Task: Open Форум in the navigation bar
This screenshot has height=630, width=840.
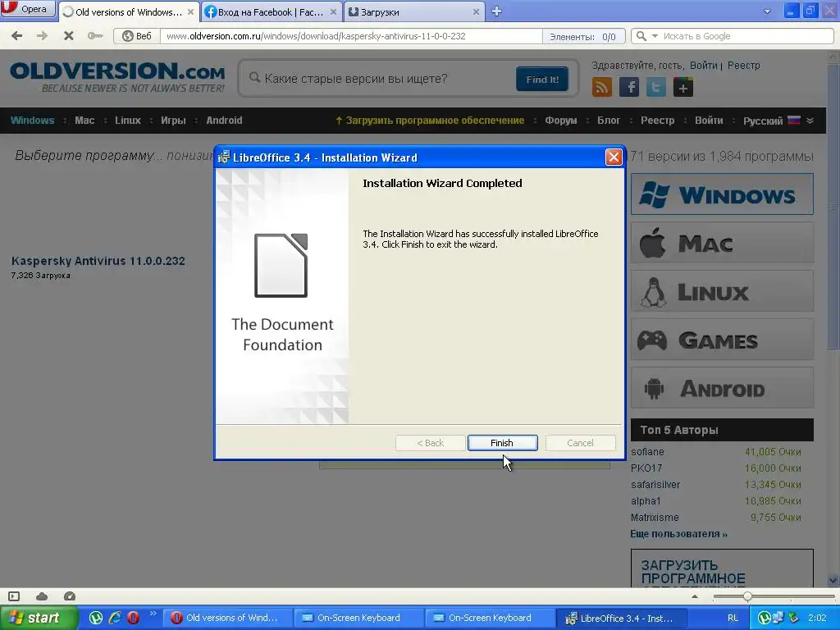Action: pyautogui.click(x=561, y=121)
